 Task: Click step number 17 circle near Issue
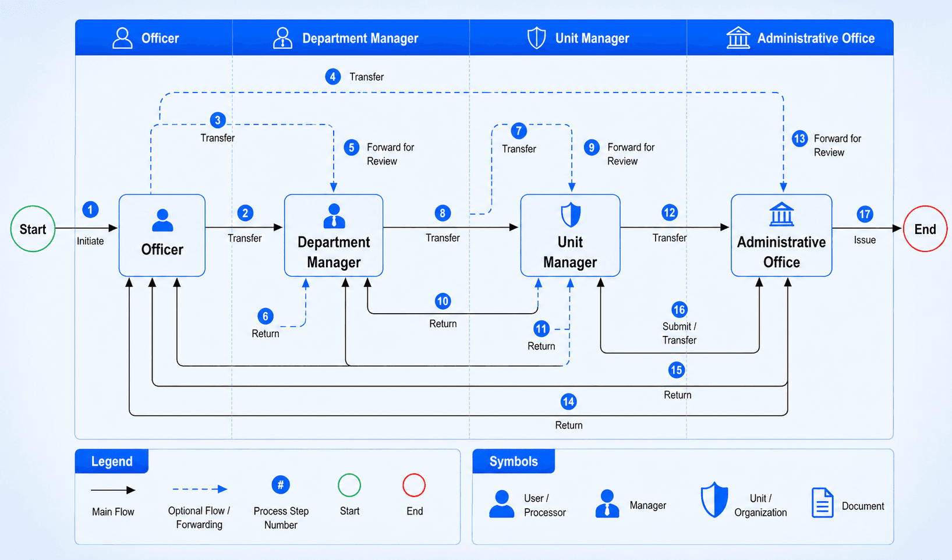865,214
